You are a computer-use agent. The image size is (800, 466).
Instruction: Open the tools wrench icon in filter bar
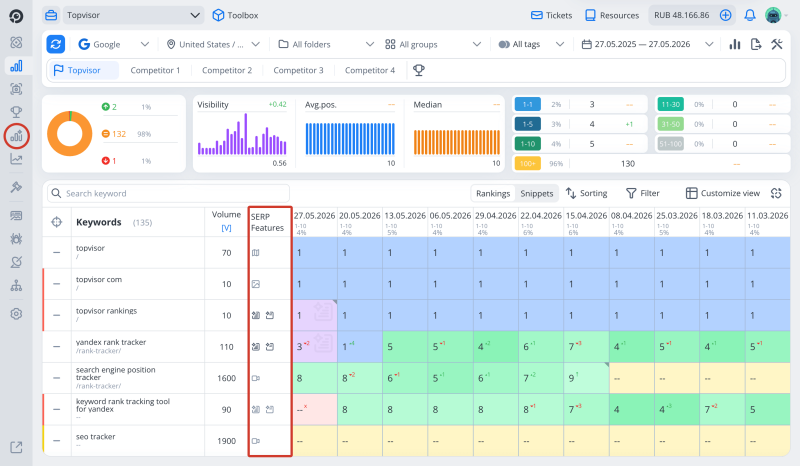pos(777,44)
